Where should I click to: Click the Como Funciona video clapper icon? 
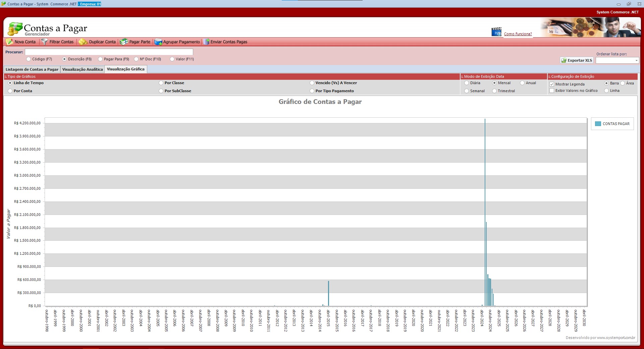point(496,32)
